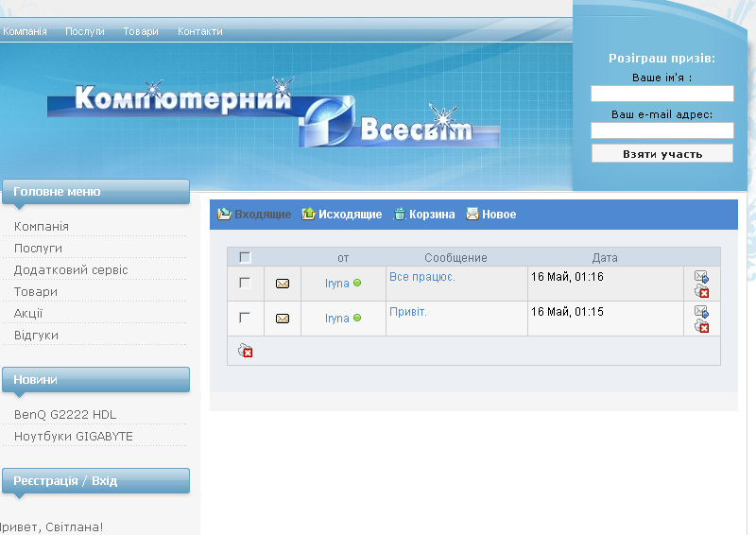Delete the 'Все працює.' message
The width and height of the screenshot is (756, 535).
(x=701, y=291)
